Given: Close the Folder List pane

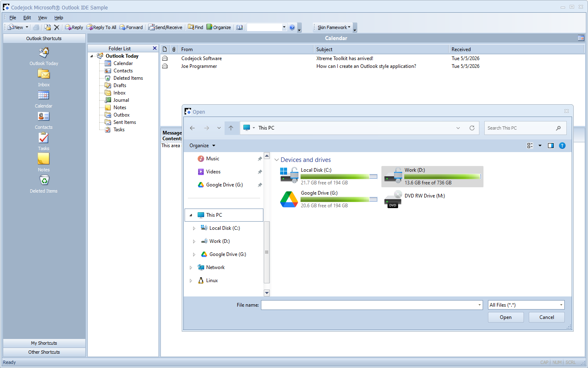Looking at the screenshot, I should [x=155, y=48].
